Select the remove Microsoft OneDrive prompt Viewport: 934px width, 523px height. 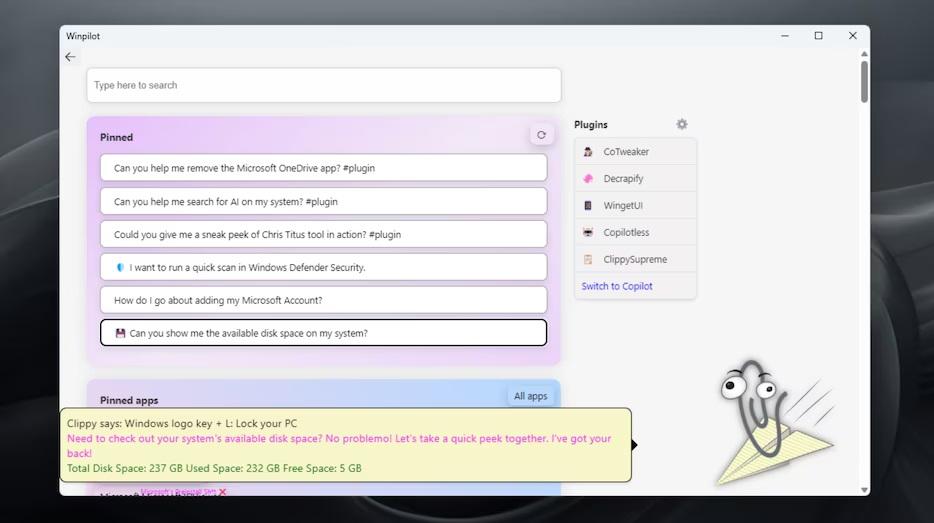click(x=323, y=168)
